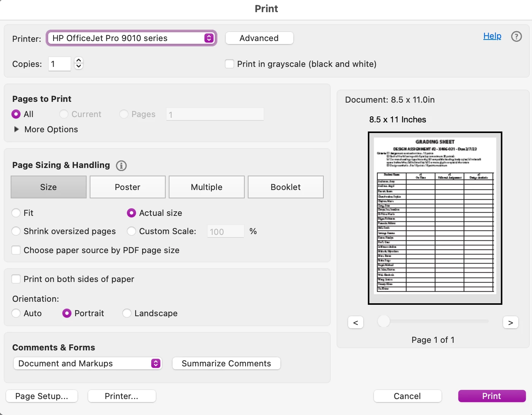
Task: Click Summarize Comments button
Action: [x=226, y=363]
